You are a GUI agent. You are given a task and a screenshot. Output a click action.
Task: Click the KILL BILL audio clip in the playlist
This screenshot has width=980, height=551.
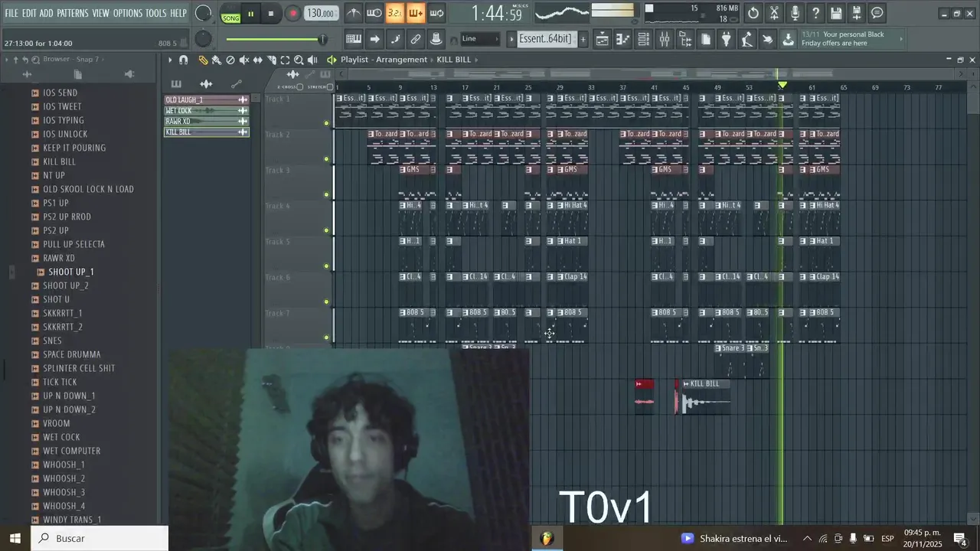[x=706, y=396]
